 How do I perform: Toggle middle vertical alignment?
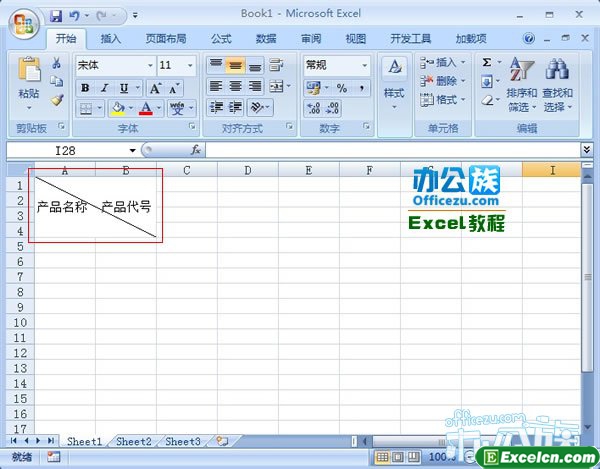[235, 65]
